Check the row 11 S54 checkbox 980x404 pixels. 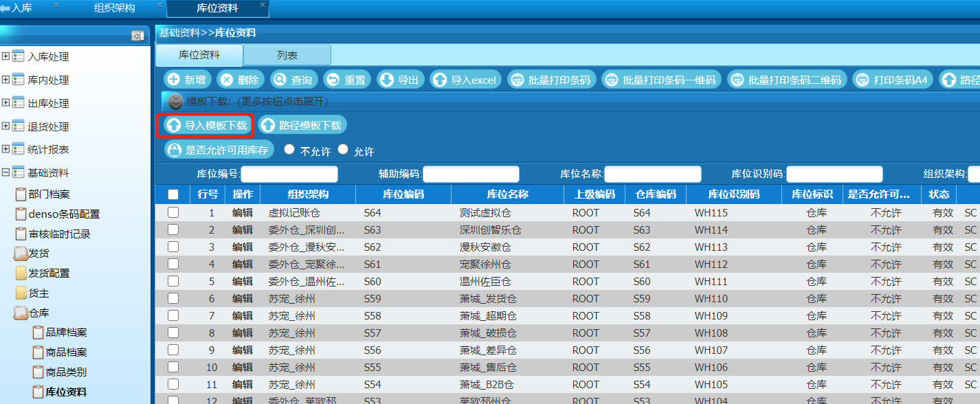pyautogui.click(x=173, y=384)
